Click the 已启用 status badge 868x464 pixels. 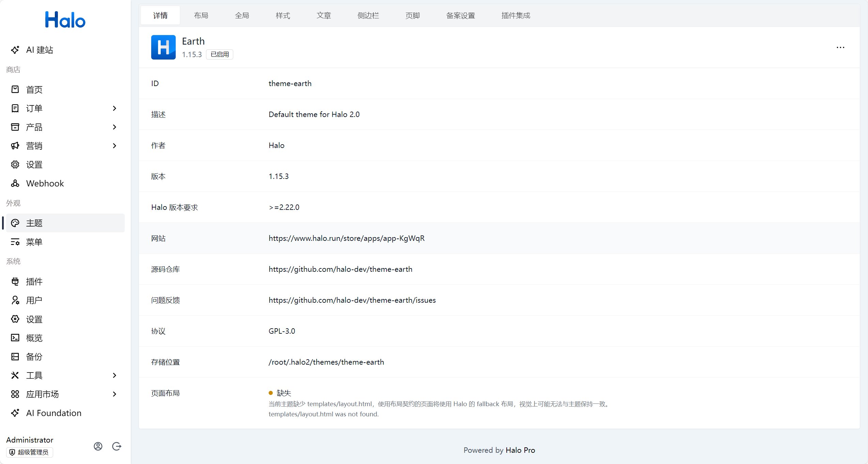click(220, 54)
